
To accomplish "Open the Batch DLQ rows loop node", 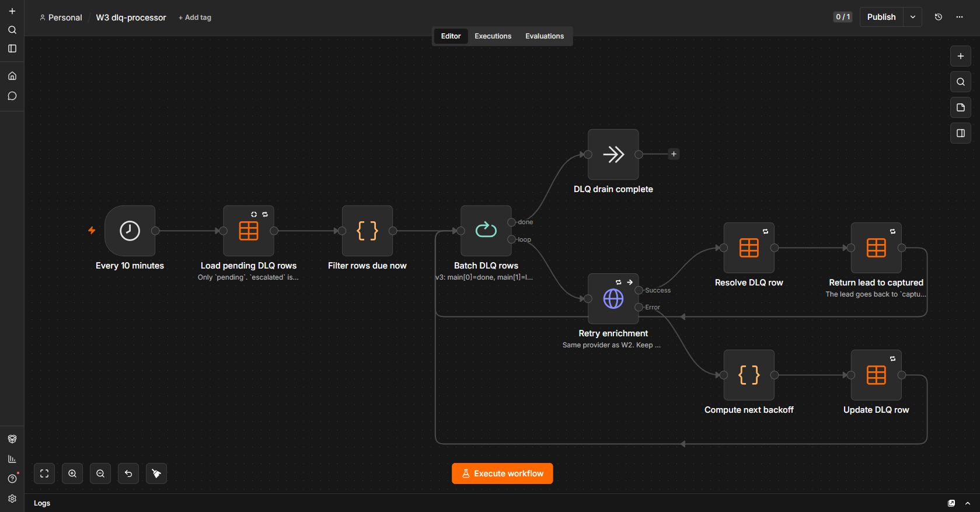I will (486, 231).
